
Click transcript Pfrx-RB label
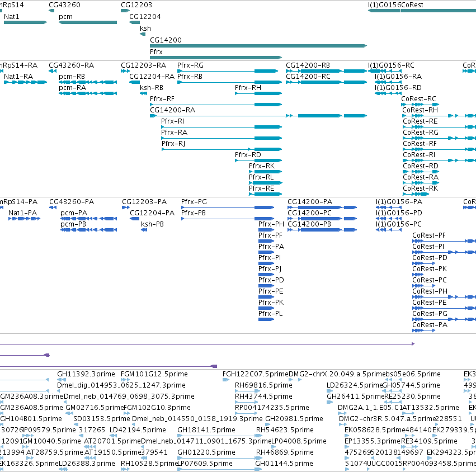tap(190, 77)
